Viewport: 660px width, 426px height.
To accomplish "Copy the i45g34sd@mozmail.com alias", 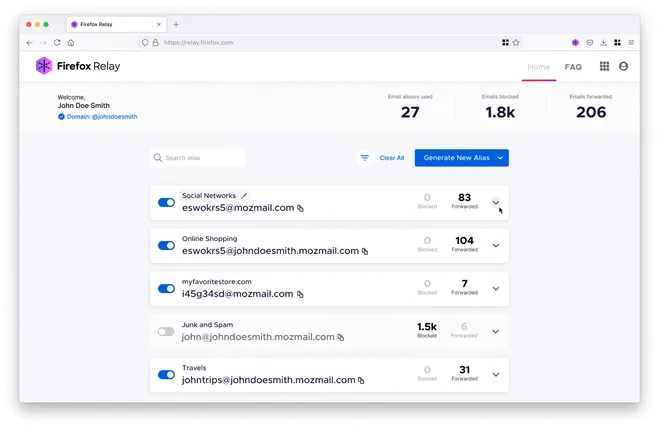I will tap(300, 294).
